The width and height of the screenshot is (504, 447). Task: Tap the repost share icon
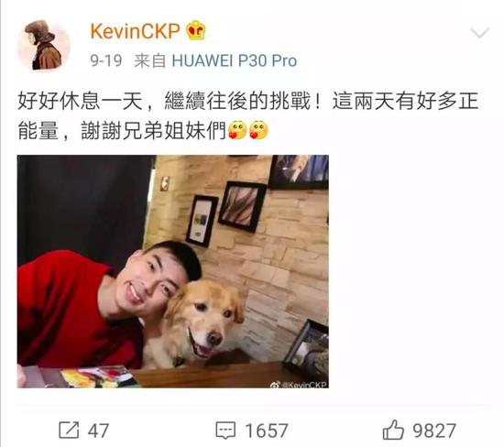[69, 430]
